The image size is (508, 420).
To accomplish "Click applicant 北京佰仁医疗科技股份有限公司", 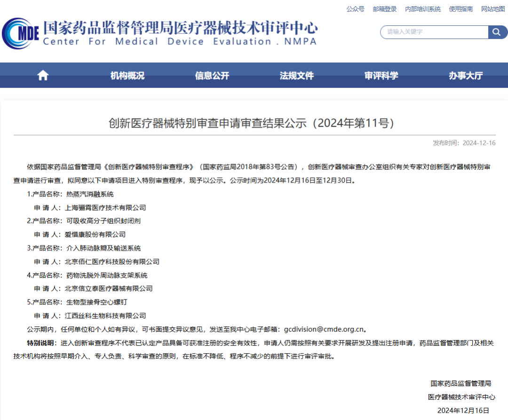I will coord(112,262).
